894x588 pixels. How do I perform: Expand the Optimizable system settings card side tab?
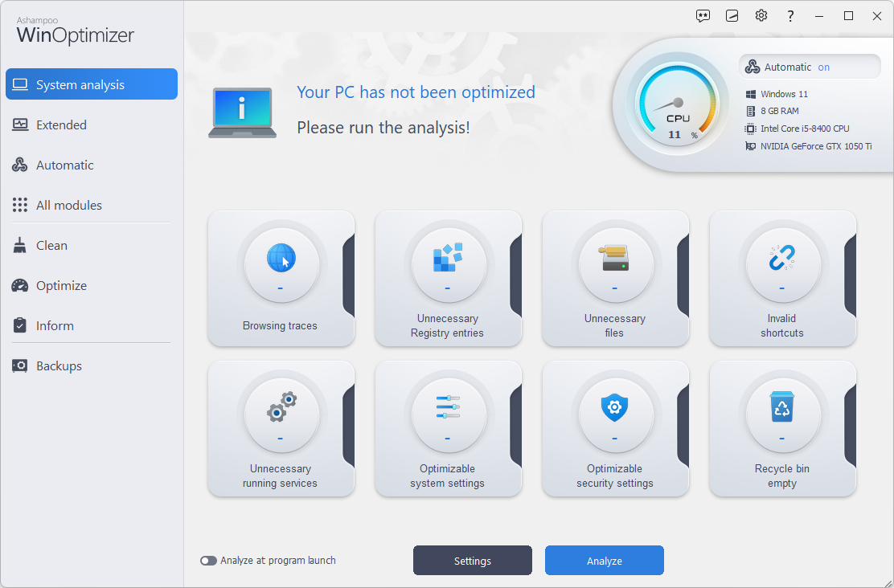pos(515,426)
